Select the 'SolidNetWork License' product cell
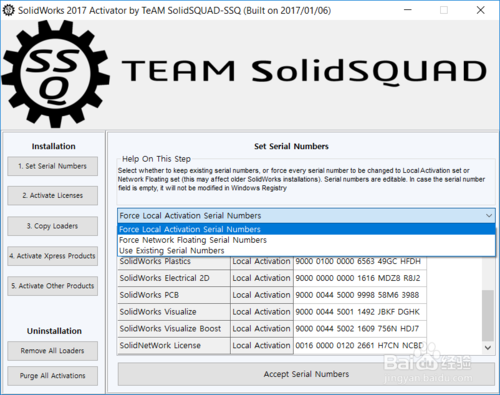Screen dimensions: 500x395 pyautogui.click(x=174, y=346)
